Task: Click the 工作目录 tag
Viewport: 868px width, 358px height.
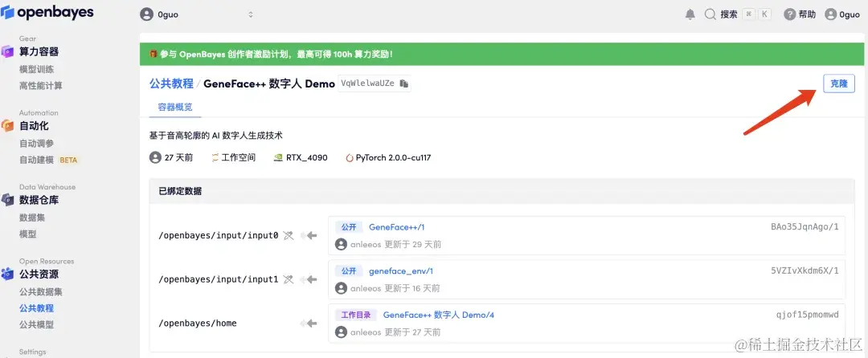Action: (x=356, y=315)
